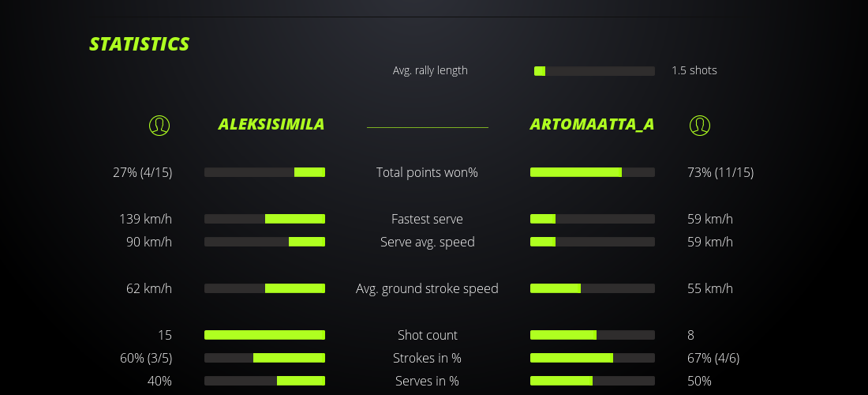868x395 pixels.
Task: Click the 73% (11/15) points value
Action: [720, 172]
